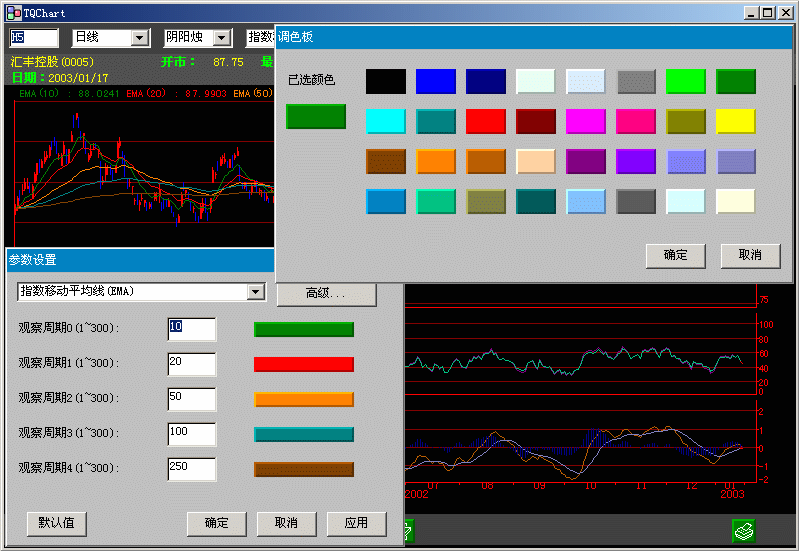Click the 已选颜色 label
Screen dimensions: 799x551
pos(311,80)
